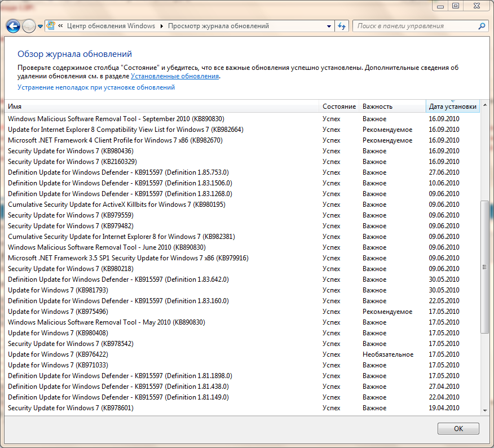Select Security Update for Windows 7 (KB978542)
Image resolution: width=494 pixels, height=448 pixels.
242,344
